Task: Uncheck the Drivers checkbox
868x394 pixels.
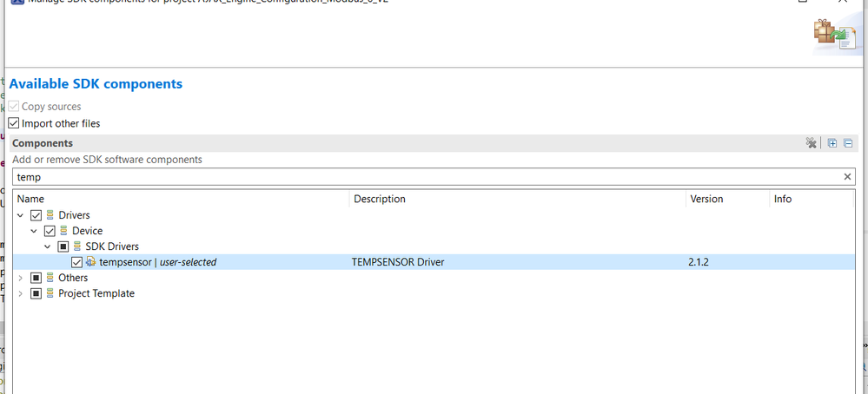Action: pos(36,215)
